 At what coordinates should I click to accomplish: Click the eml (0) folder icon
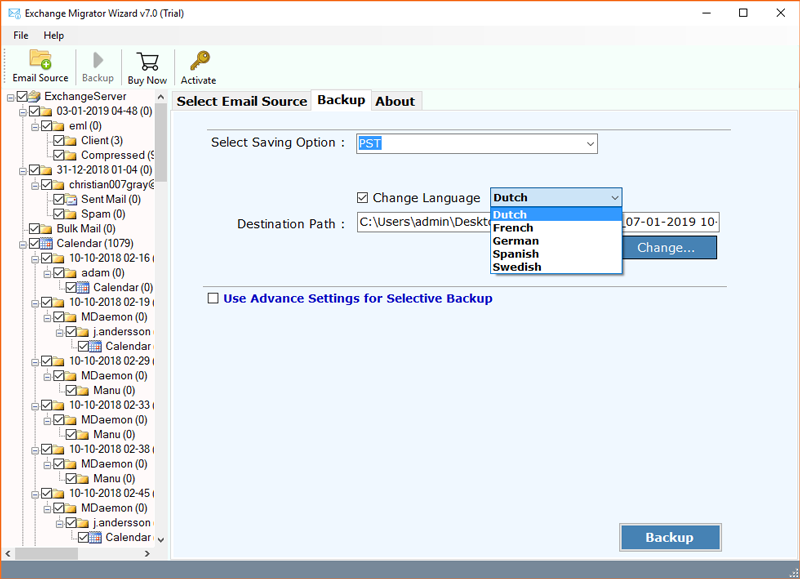(x=59, y=126)
